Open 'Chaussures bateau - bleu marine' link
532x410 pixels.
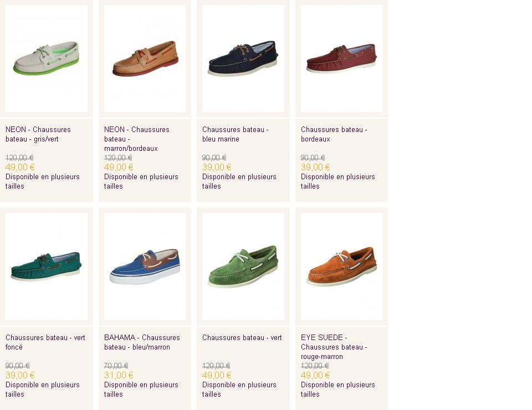coord(235,134)
